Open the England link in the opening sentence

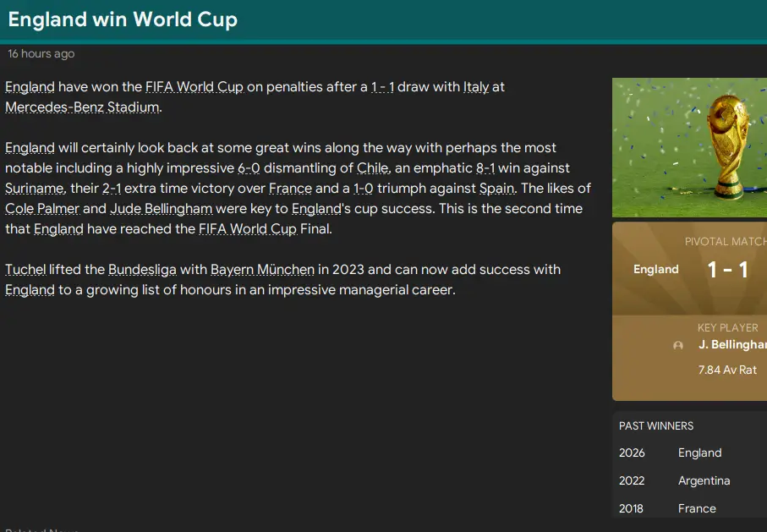pyautogui.click(x=28, y=86)
